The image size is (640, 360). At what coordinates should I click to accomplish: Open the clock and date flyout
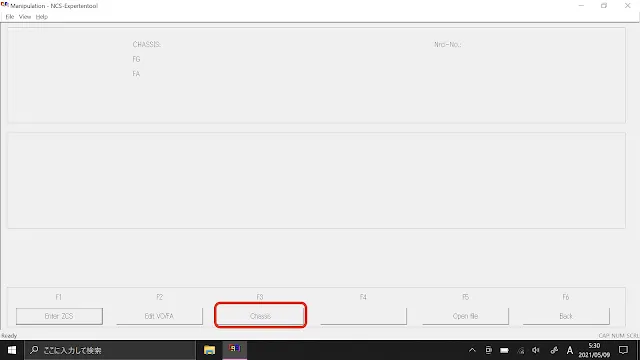click(594, 350)
